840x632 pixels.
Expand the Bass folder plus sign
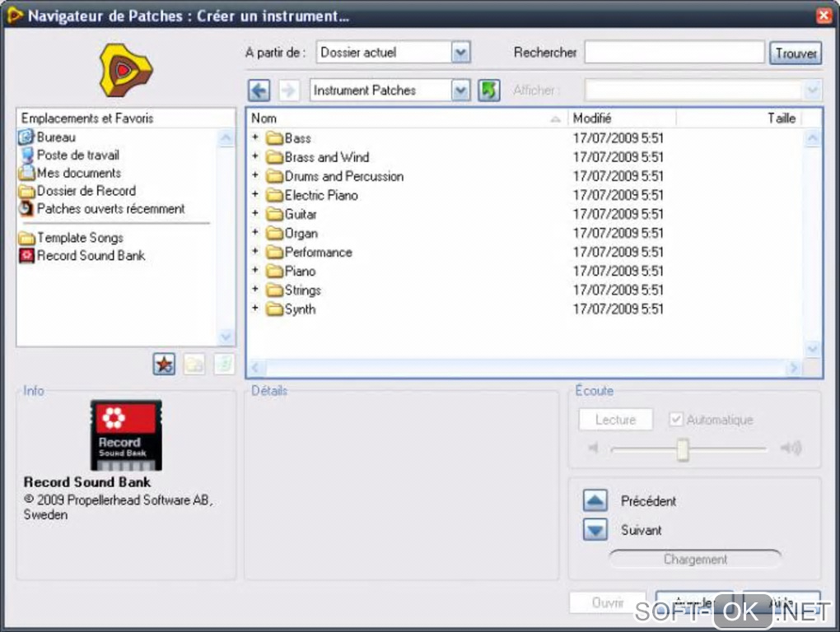coord(255,137)
